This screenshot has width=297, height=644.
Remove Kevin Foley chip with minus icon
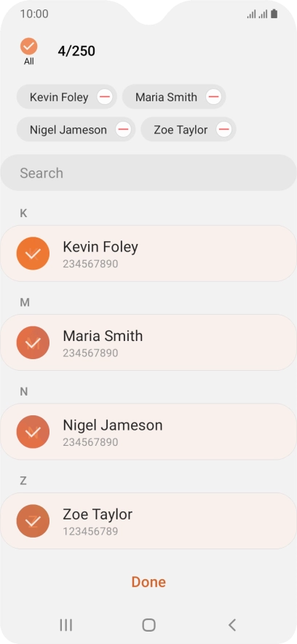click(105, 97)
